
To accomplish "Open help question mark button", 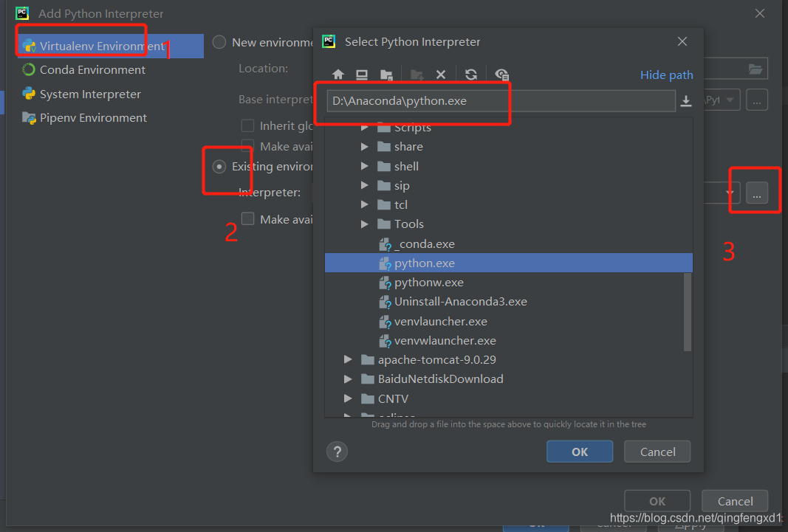I will 338,452.
